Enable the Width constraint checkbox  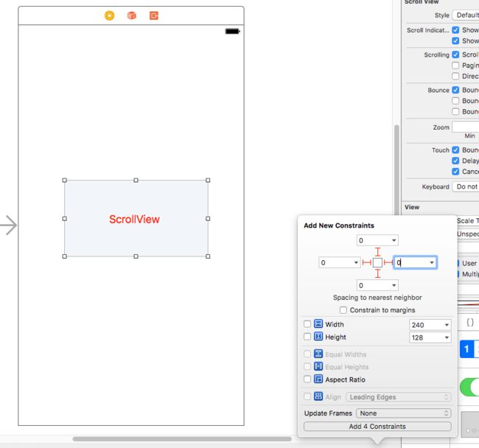[307, 323]
